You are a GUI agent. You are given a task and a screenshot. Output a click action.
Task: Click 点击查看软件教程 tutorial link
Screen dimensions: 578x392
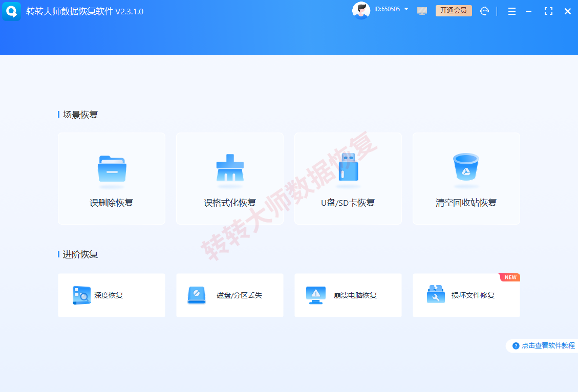[x=548, y=345]
